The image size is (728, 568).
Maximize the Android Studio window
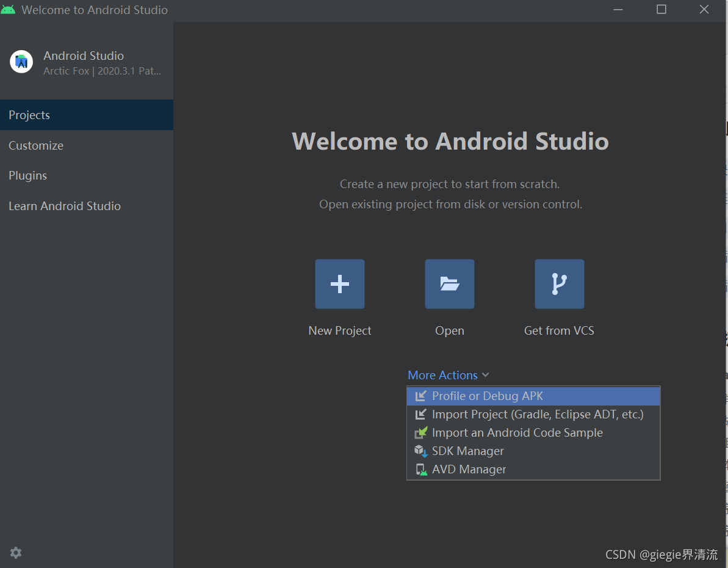tap(661, 10)
